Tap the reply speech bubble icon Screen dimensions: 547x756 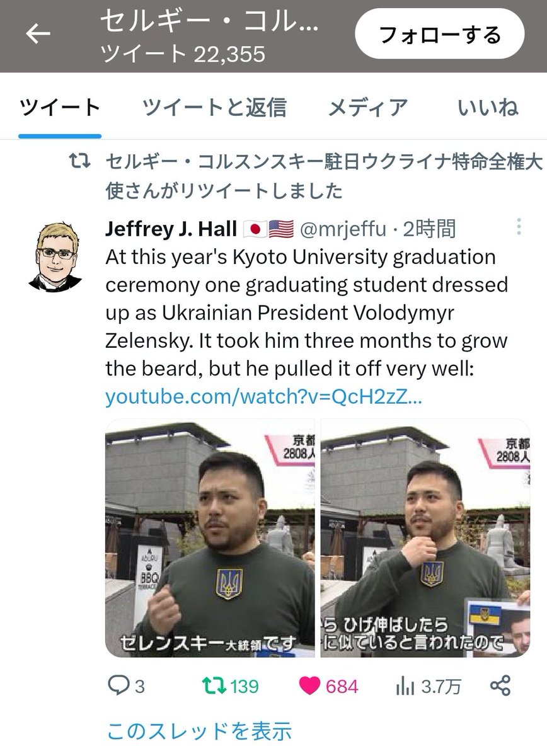pyautogui.click(x=117, y=685)
